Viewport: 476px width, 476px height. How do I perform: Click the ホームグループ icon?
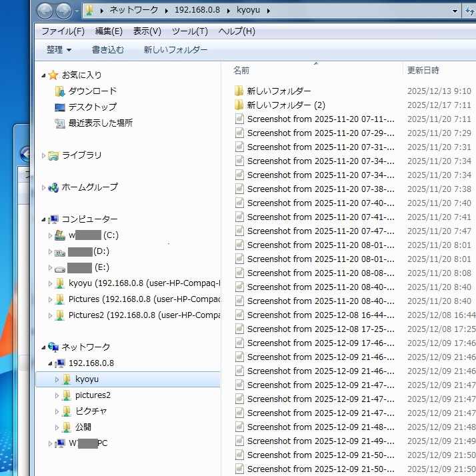[53, 187]
